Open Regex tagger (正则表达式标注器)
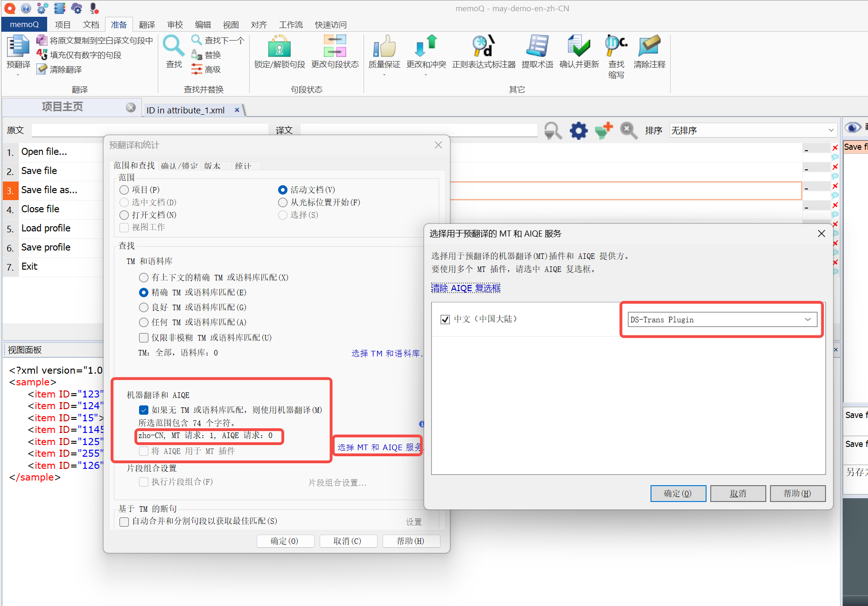The height and width of the screenshot is (606, 868). click(483, 52)
